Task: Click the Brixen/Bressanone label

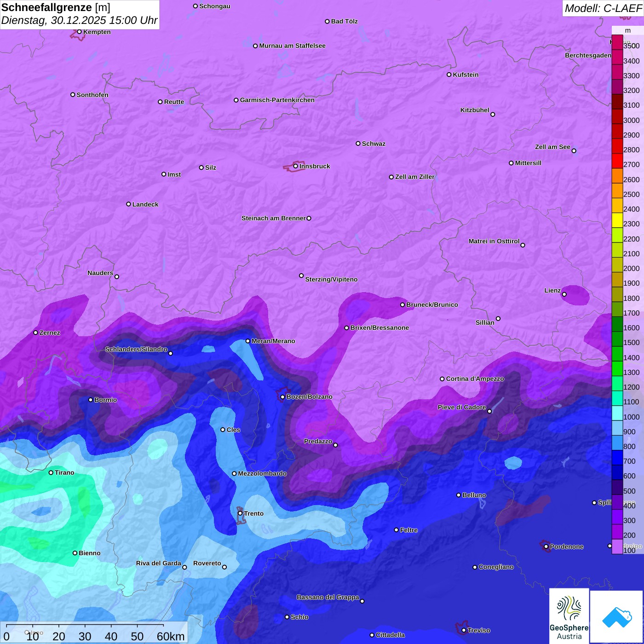Action: click(x=379, y=328)
